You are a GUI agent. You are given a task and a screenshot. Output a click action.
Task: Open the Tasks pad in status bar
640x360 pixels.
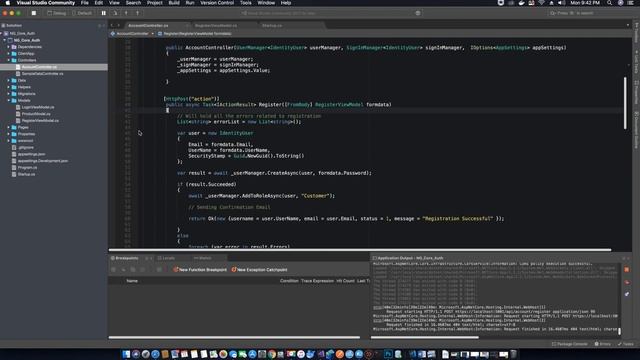pos(625,344)
